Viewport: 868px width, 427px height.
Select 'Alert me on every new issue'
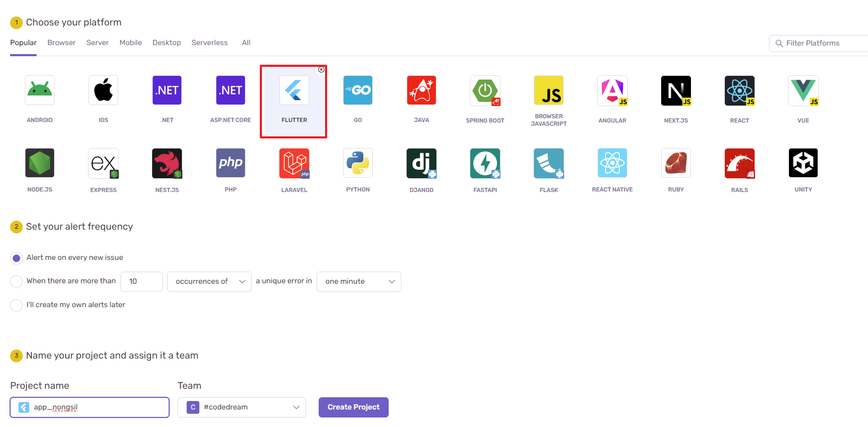click(16, 258)
